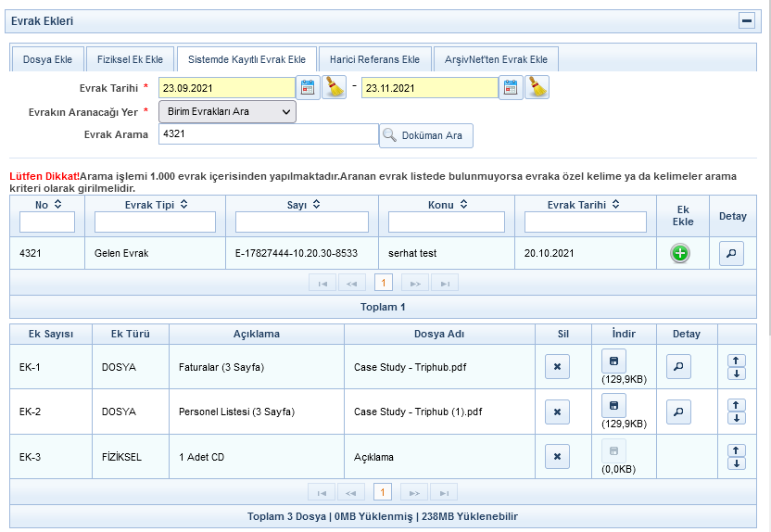771x532 pixels.
Task: Switch to ArşivNet'ten Evrak Ekle tab
Action: (x=496, y=59)
